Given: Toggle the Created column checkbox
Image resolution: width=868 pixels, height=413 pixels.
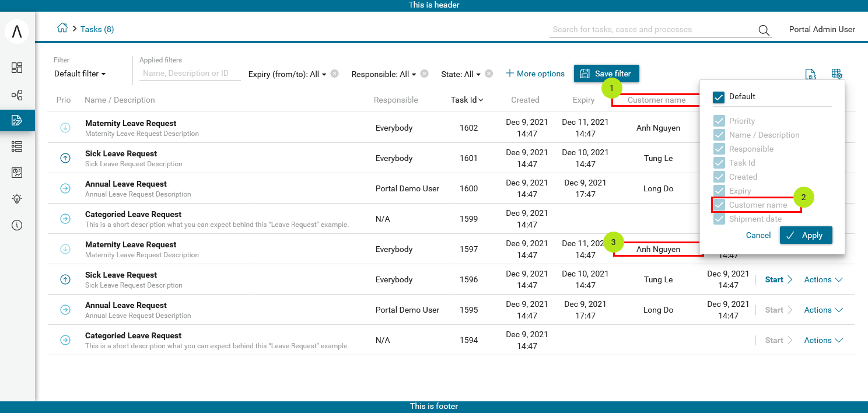Looking at the screenshot, I should [x=719, y=177].
